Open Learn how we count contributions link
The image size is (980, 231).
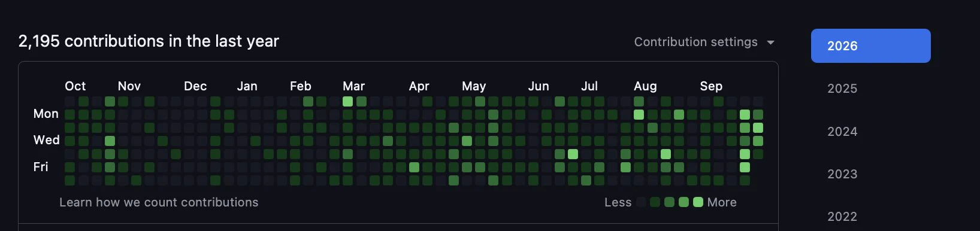coord(159,202)
